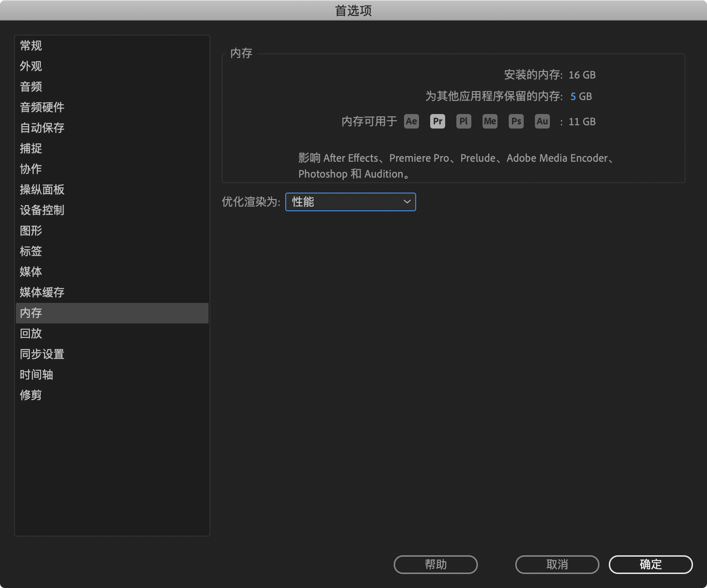This screenshot has height=588, width=707.
Task: Go to 捕捉 preferences
Action: (112, 149)
